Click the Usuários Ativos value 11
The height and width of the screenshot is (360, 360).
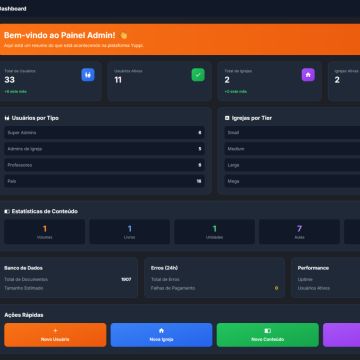tap(118, 80)
